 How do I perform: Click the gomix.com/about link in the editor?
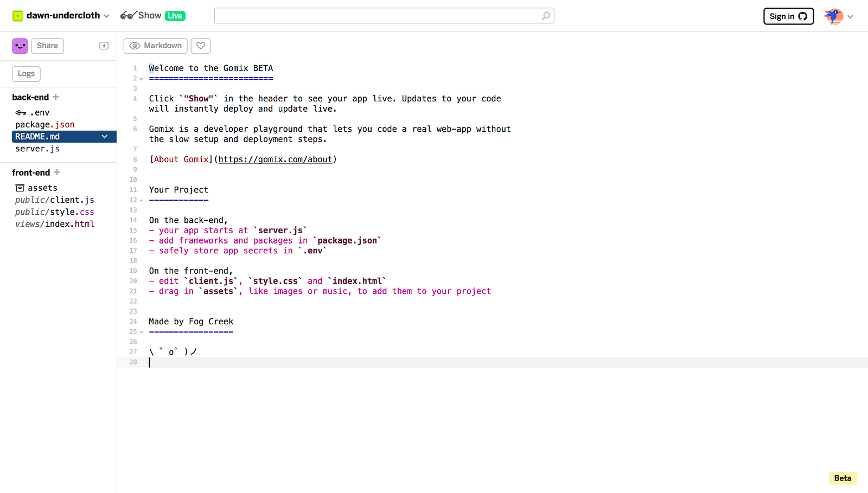pyautogui.click(x=276, y=159)
